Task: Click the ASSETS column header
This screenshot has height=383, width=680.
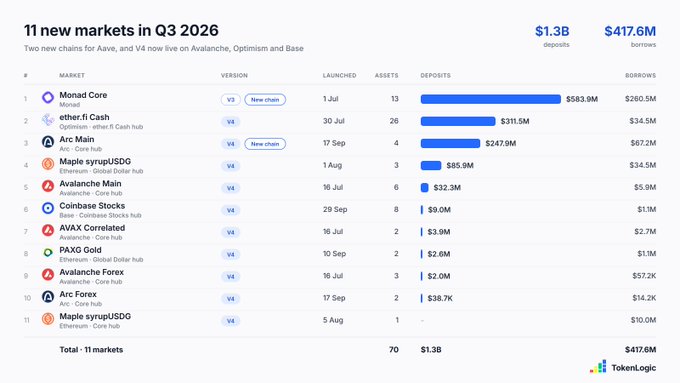Action: [386, 75]
